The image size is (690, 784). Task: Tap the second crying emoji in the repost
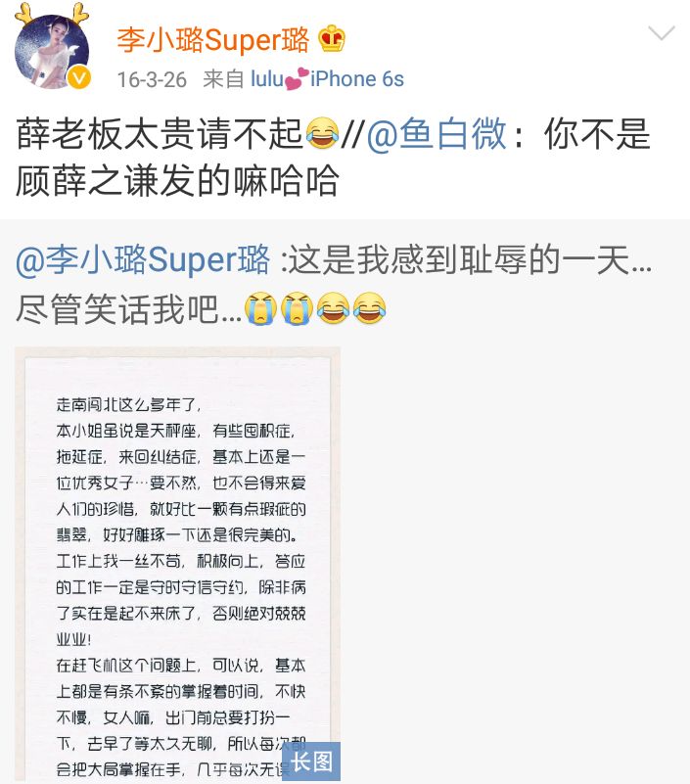click(297, 308)
